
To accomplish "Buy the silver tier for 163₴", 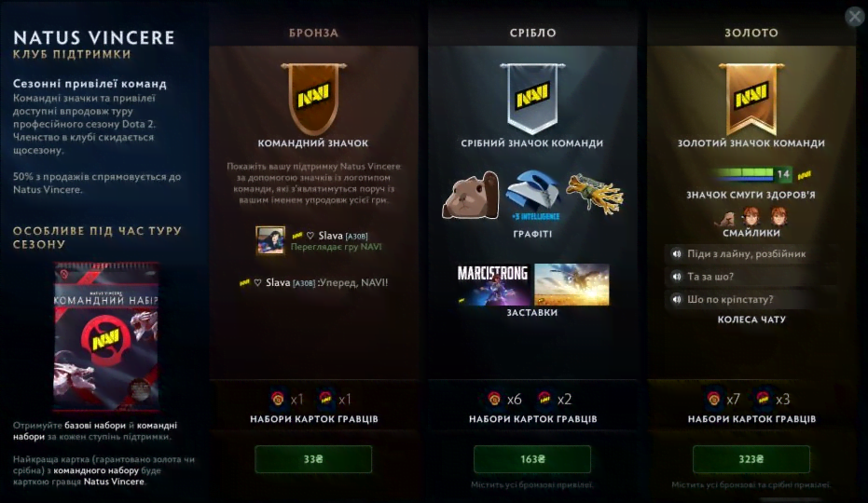I will coord(532,459).
